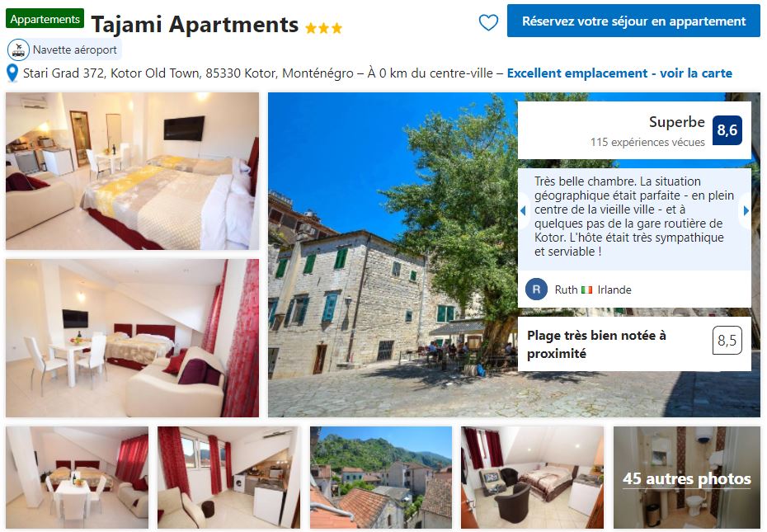Open photo of white dining table and sofa
Image resolution: width=767 pixels, height=532 pixels.
coord(132,338)
